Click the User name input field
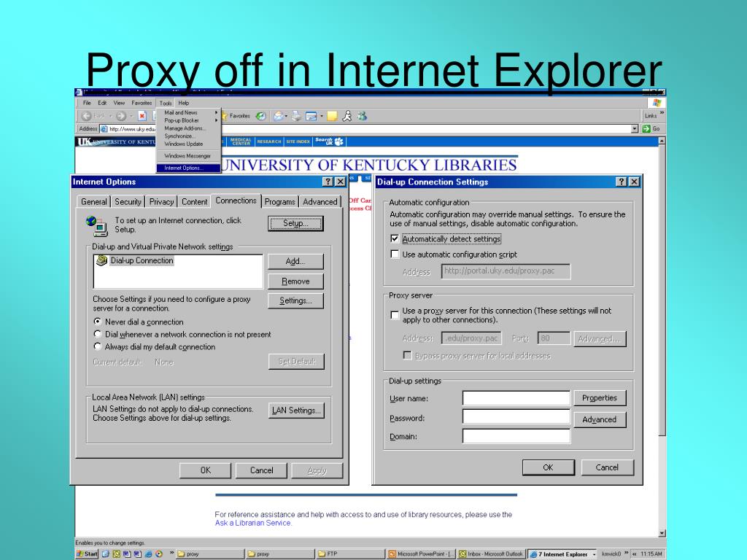This screenshot has height=560, width=747. 516,397
